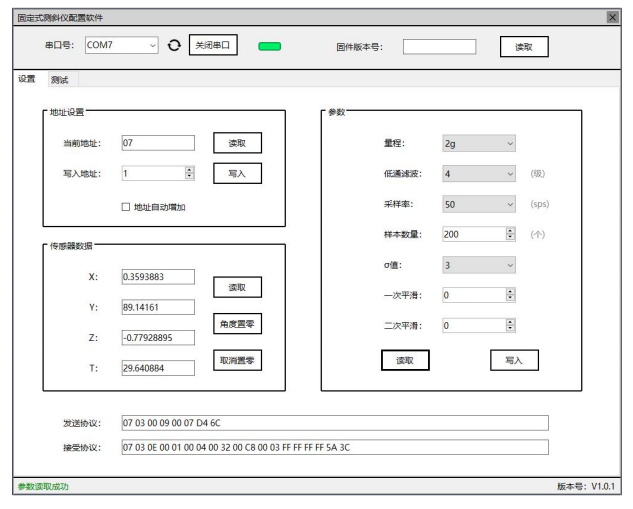
Task: Click the 写入 button in 参数 panel
Action: (x=513, y=359)
